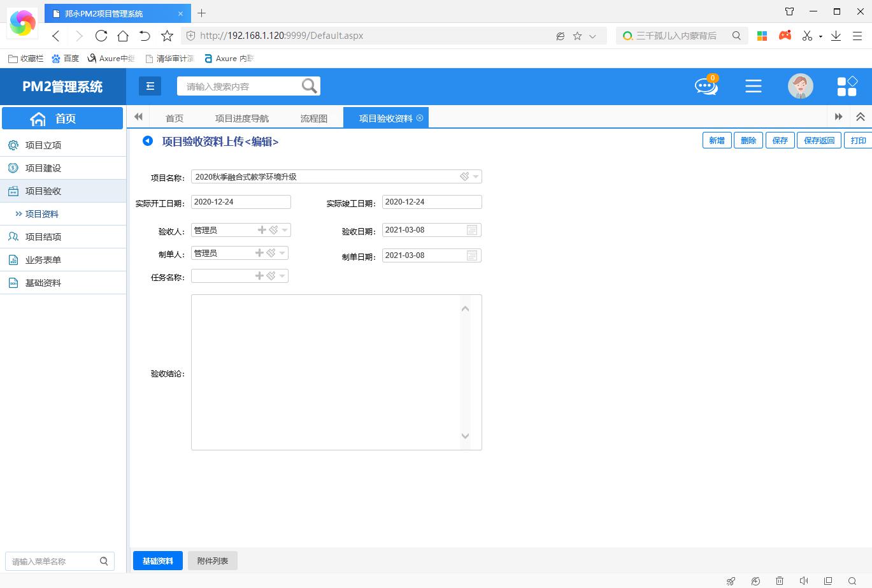The width and height of the screenshot is (872, 588).
Task: Clear the 任务名称 field with eraser icon
Action: click(x=271, y=276)
